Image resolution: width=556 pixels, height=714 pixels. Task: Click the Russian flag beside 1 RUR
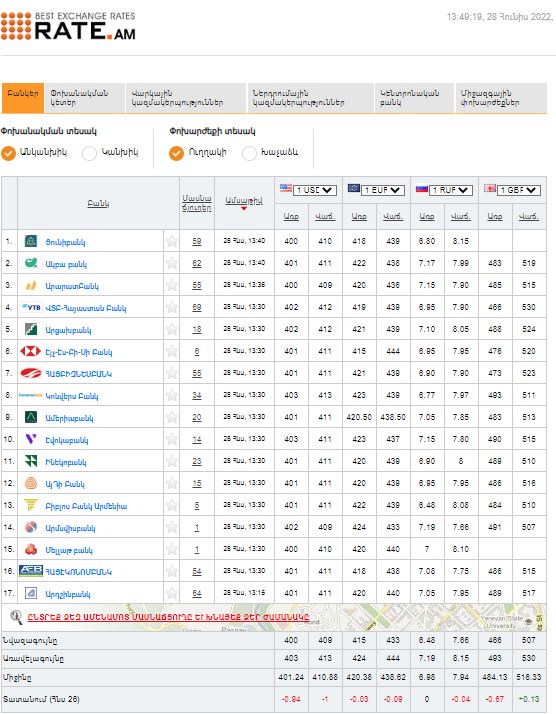[x=422, y=188]
